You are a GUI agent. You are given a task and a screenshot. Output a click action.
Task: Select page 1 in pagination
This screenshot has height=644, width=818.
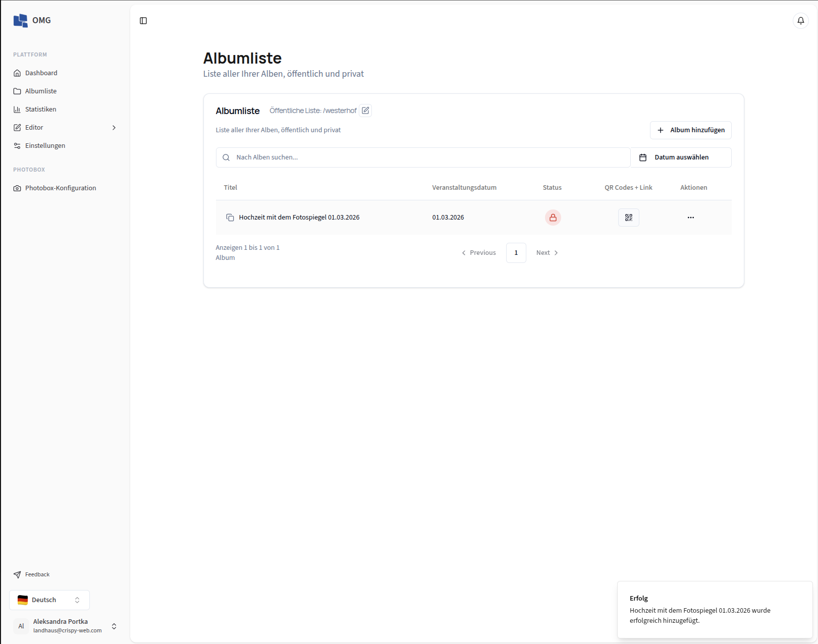tap(516, 253)
